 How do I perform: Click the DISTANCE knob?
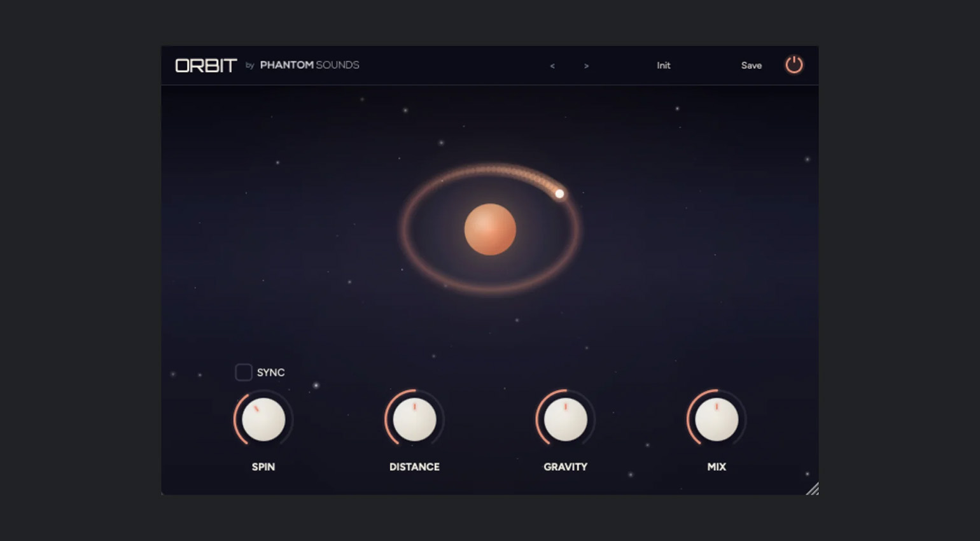pos(414,419)
